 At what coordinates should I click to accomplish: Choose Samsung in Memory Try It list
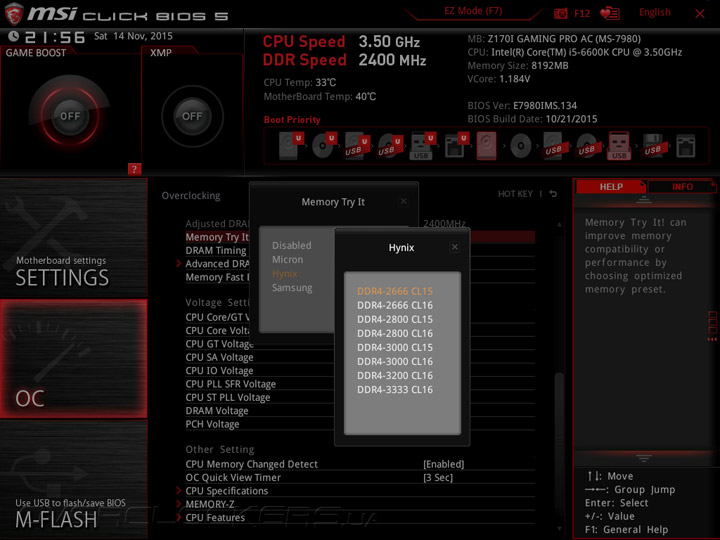pos(292,288)
